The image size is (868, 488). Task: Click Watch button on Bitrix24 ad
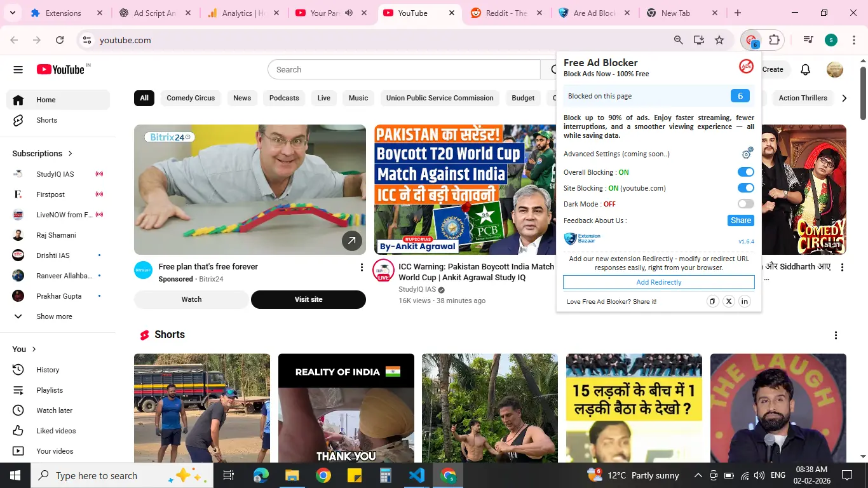click(191, 299)
